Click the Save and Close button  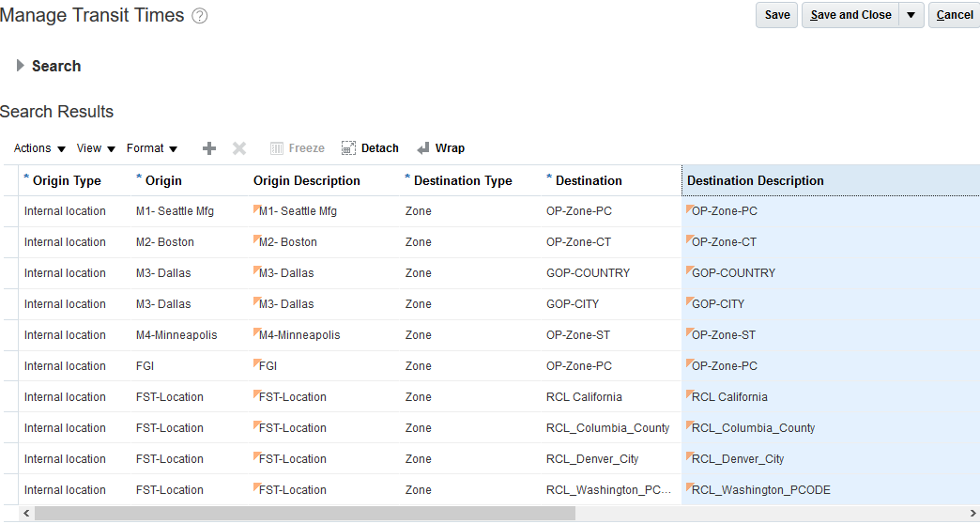pyautogui.click(x=850, y=15)
